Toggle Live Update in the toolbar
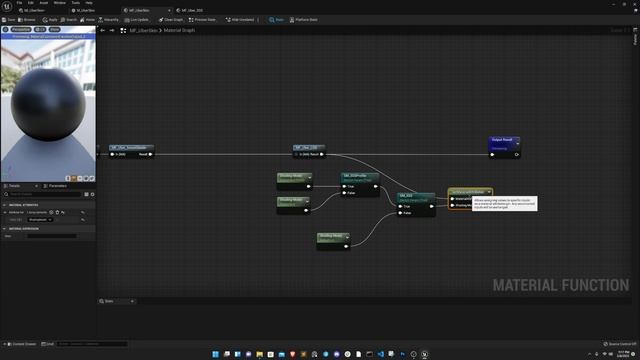 tap(136, 20)
